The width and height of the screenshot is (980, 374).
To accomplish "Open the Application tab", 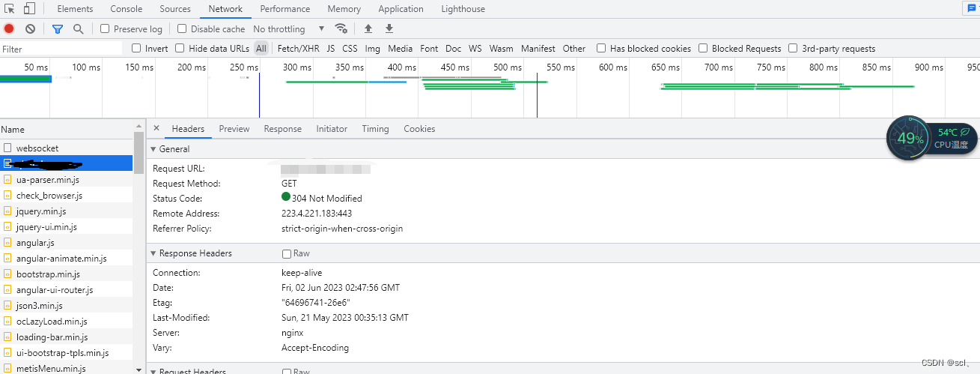I will [401, 9].
